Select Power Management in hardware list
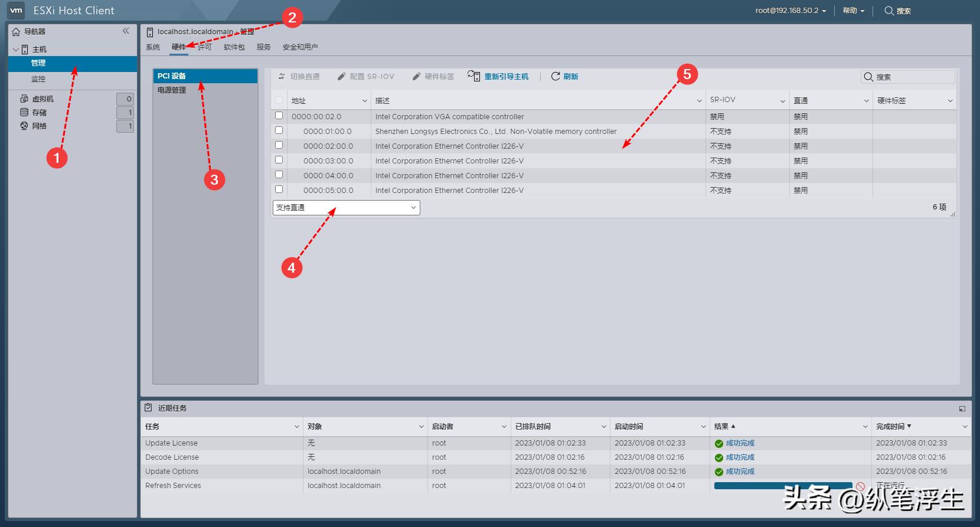The height and width of the screenshot is (527, 980). [172, 90]
